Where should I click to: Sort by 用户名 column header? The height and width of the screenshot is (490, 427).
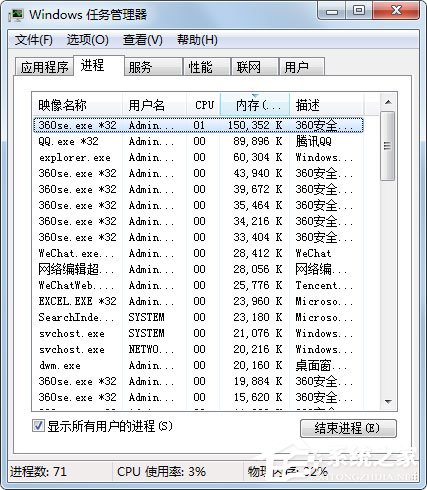point(154,105)
